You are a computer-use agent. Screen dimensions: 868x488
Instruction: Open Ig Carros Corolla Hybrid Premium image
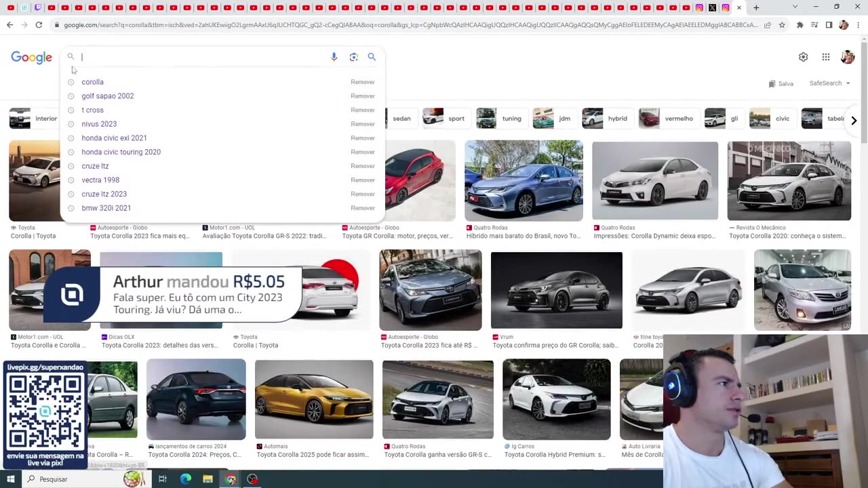coord(556,399)
